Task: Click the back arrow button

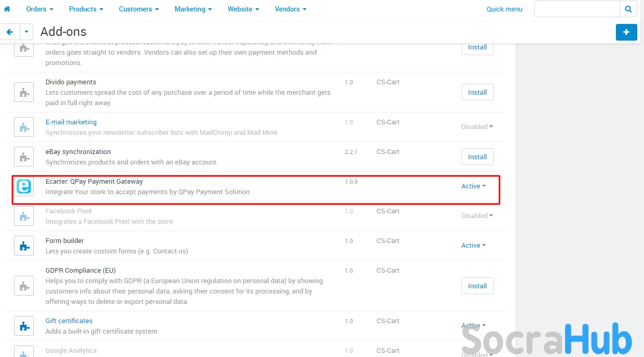Action: point(10,32)
